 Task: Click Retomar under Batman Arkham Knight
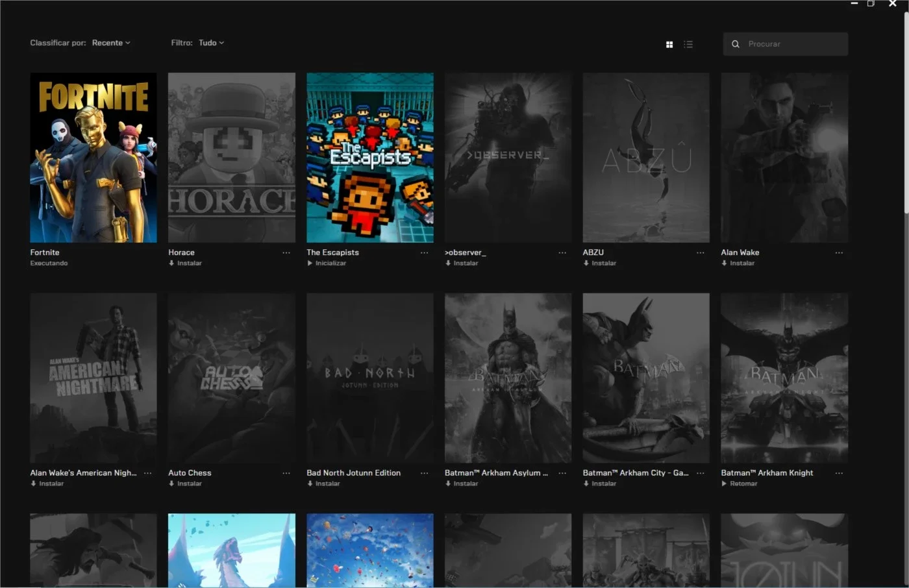click(740, 484)
